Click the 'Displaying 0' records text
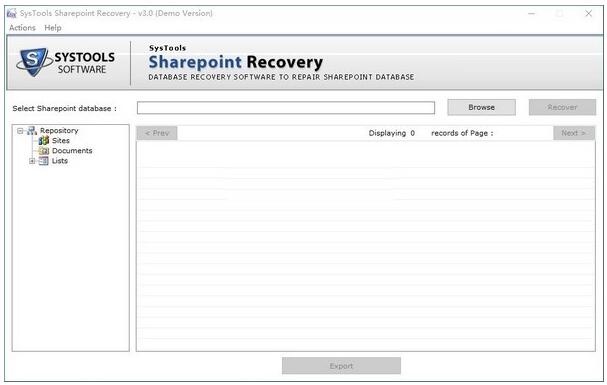 point(391,133)
